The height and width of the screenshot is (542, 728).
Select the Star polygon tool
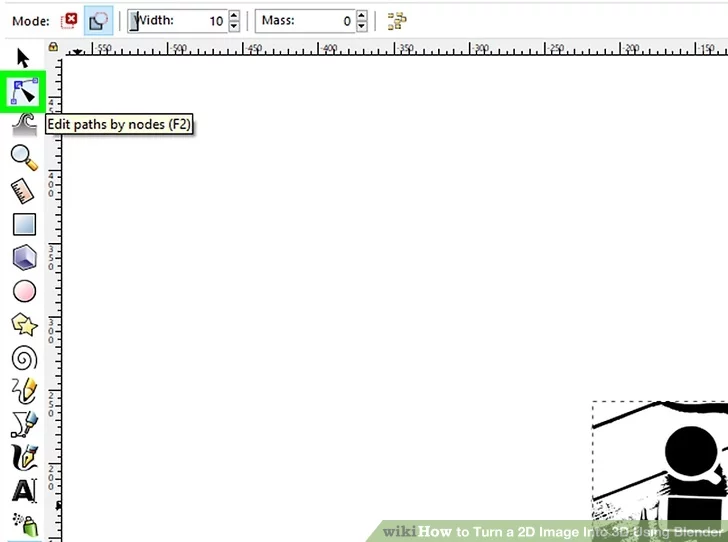24,324
